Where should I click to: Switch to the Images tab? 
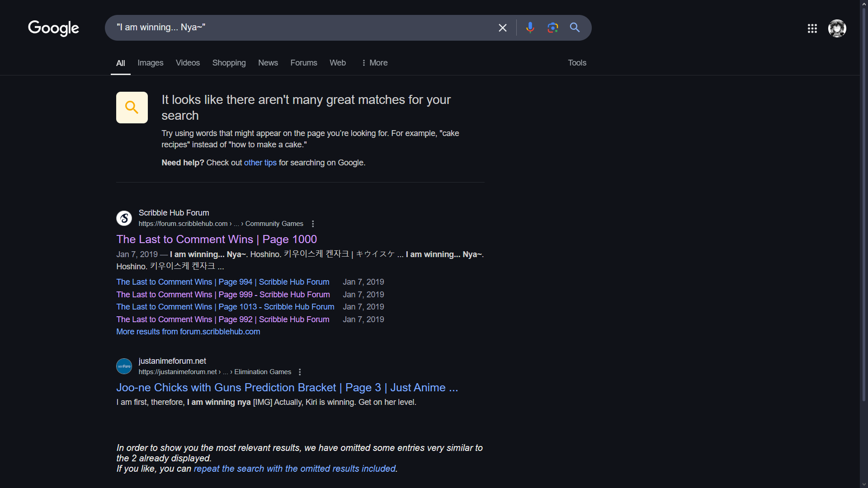(150, 63)
